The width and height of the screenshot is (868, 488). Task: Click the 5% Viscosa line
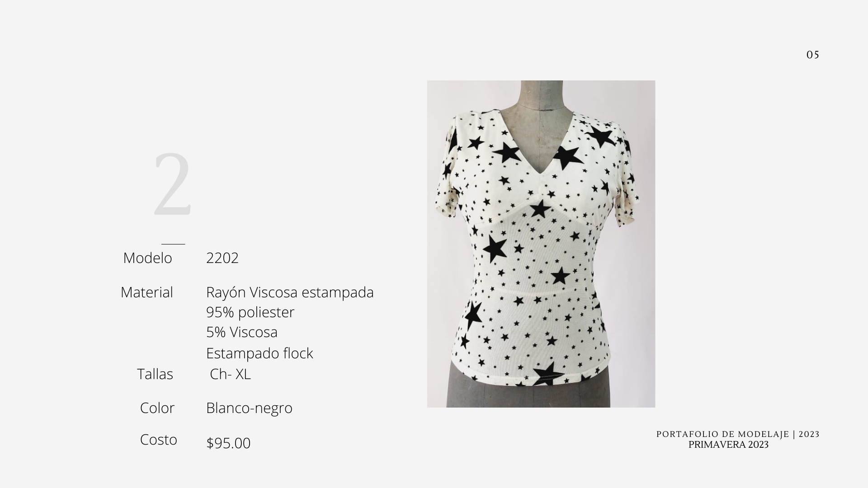242,332
